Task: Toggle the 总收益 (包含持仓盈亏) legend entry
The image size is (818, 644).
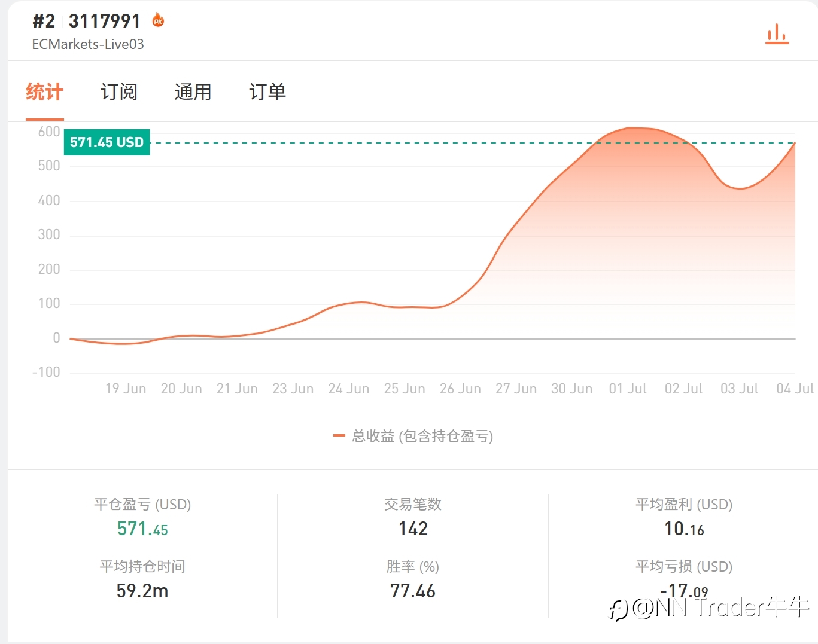Action: pos(413,436)
